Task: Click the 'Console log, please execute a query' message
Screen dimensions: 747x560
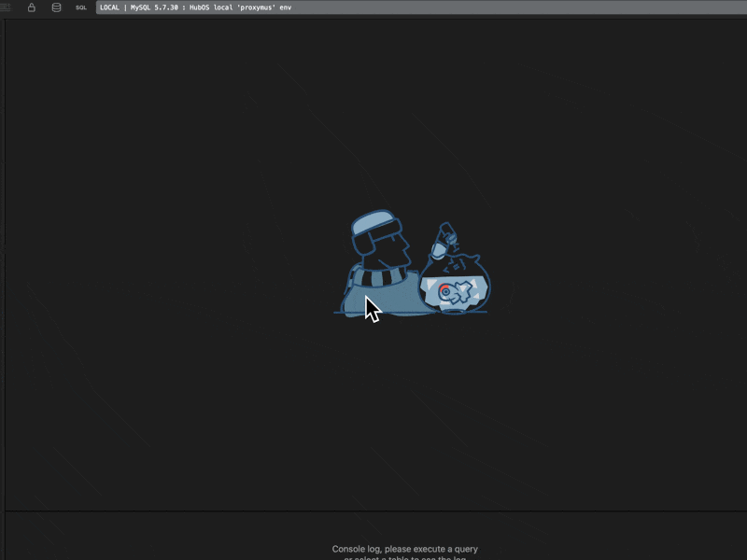Action: pyautogui.click(x=404, y=549)
